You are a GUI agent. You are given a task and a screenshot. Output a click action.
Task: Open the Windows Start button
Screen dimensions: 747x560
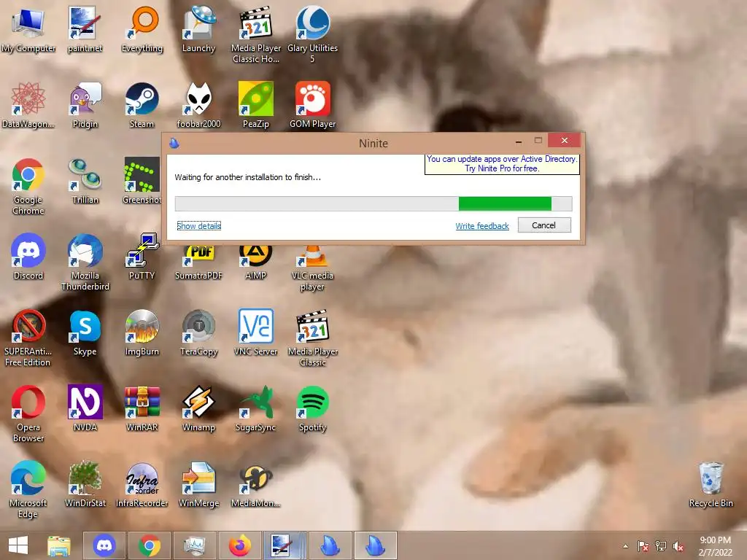click(18, 545)
